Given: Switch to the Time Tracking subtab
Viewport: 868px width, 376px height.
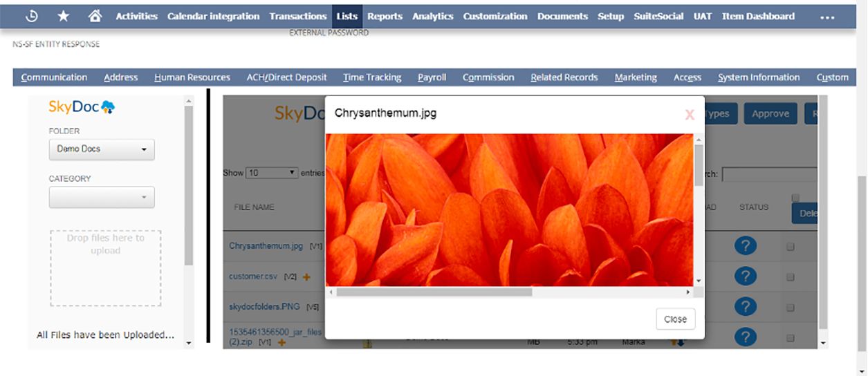Looking at the screenshot, I should (x=372, y=77).
